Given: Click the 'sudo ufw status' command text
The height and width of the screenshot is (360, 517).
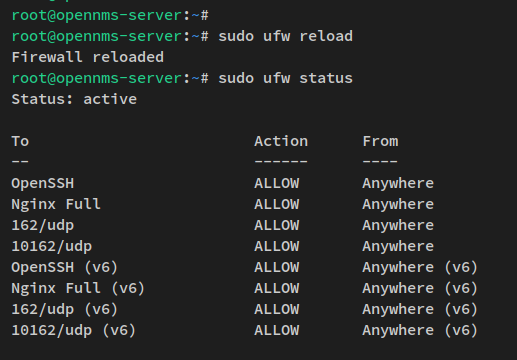Looking at the screenshot, I should pos(285,78).
